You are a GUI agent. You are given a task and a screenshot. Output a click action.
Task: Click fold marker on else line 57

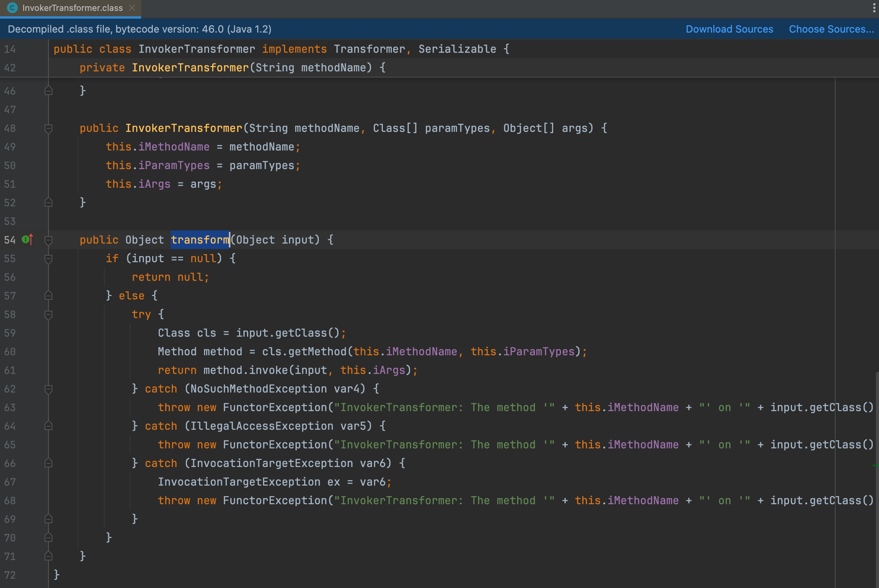pos(48,296)
